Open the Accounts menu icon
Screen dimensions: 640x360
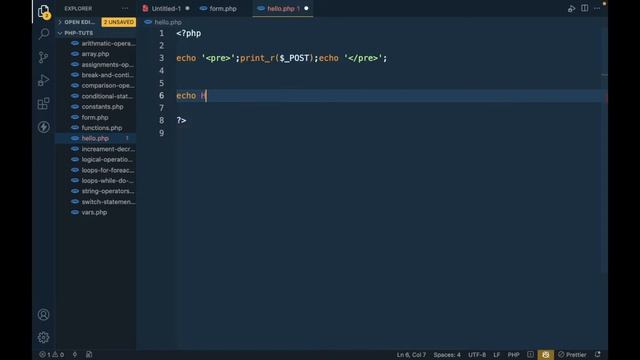click(43, 315)
